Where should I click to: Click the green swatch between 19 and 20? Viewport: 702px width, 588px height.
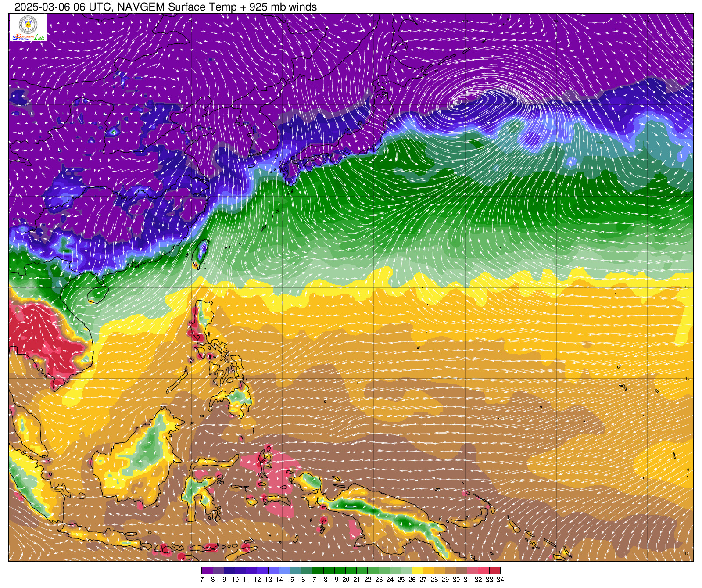coord(340,571)
